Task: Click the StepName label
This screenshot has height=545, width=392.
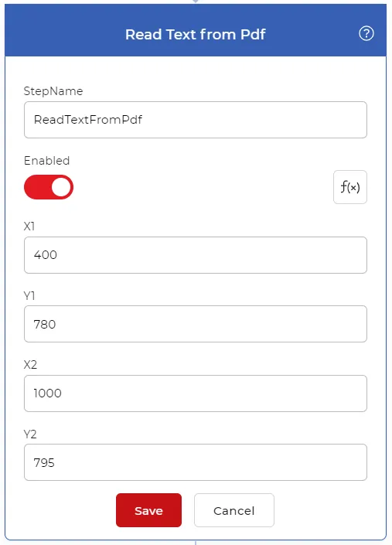Action: coord(53,91)
